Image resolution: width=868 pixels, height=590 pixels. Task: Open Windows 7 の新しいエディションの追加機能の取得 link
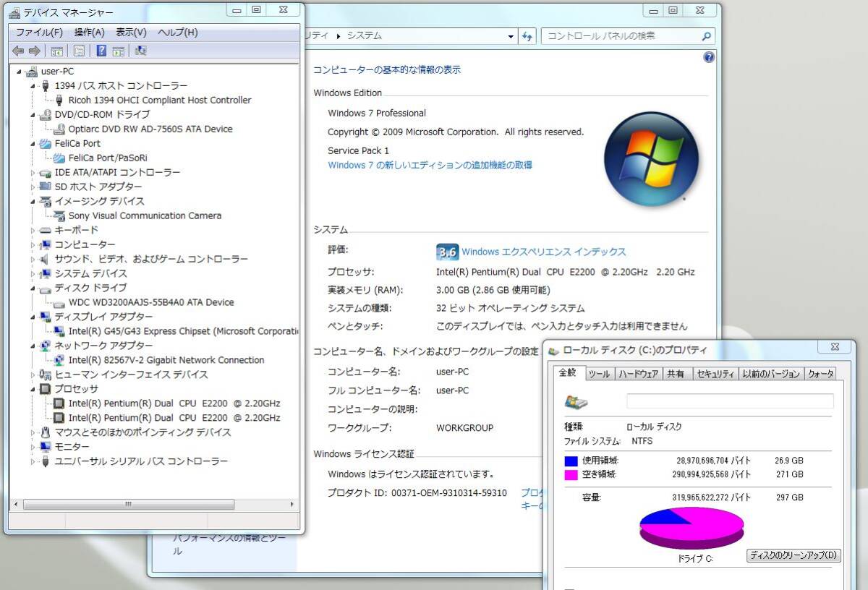click(x=430, y=165)
